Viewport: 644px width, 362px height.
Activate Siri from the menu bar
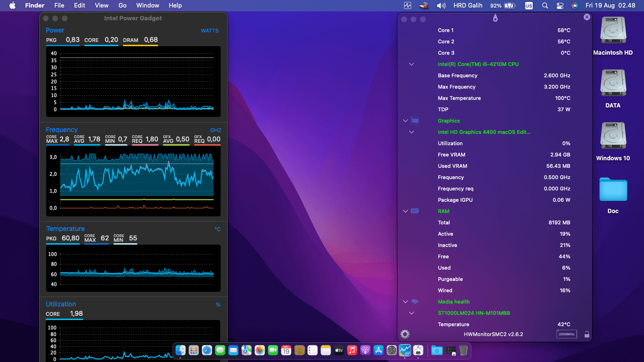[x=574, y=6]
